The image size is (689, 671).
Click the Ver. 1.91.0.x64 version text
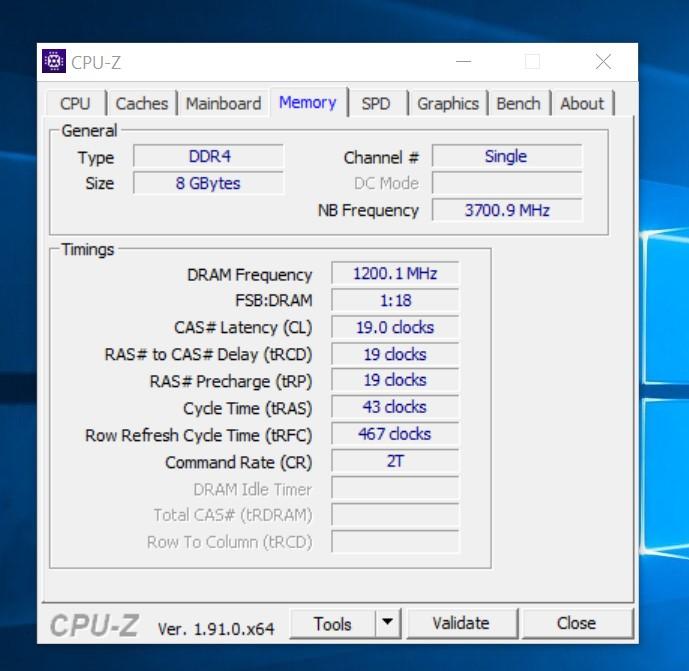(x=216, y=629)
